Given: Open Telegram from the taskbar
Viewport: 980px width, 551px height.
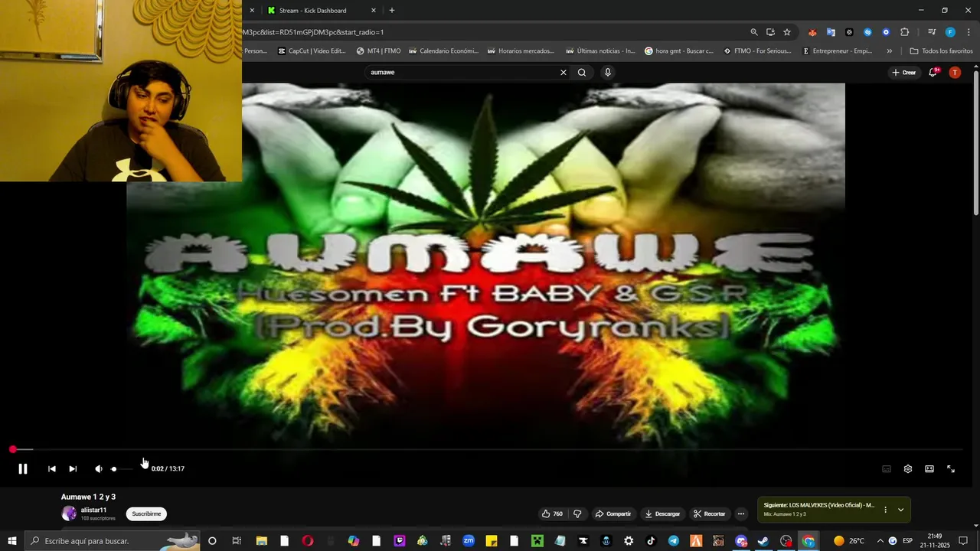Looking at the screenshot, I should pyautogui.click(x=673, y=541).
